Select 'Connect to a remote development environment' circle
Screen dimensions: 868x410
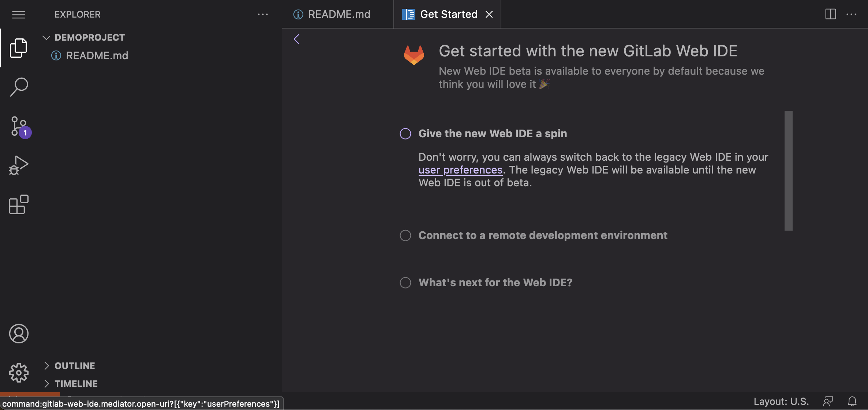(405, 235)
